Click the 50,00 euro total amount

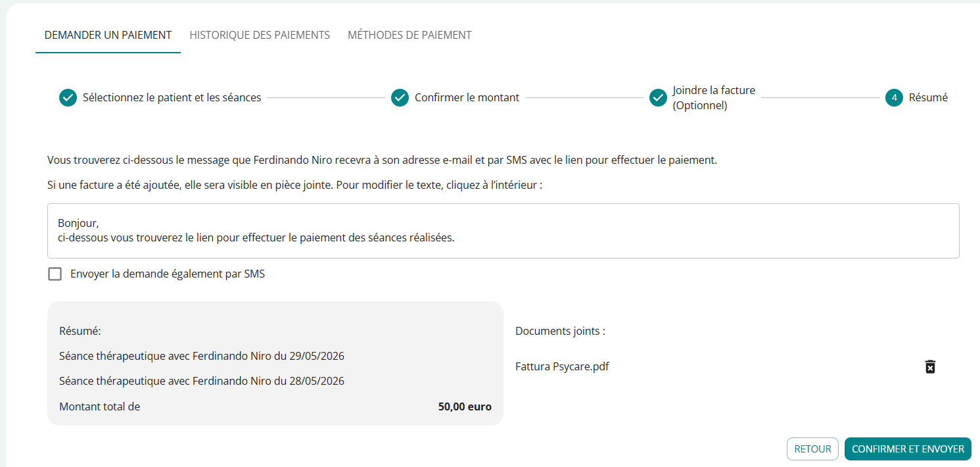pyautogui.click(x=465, y=406)
